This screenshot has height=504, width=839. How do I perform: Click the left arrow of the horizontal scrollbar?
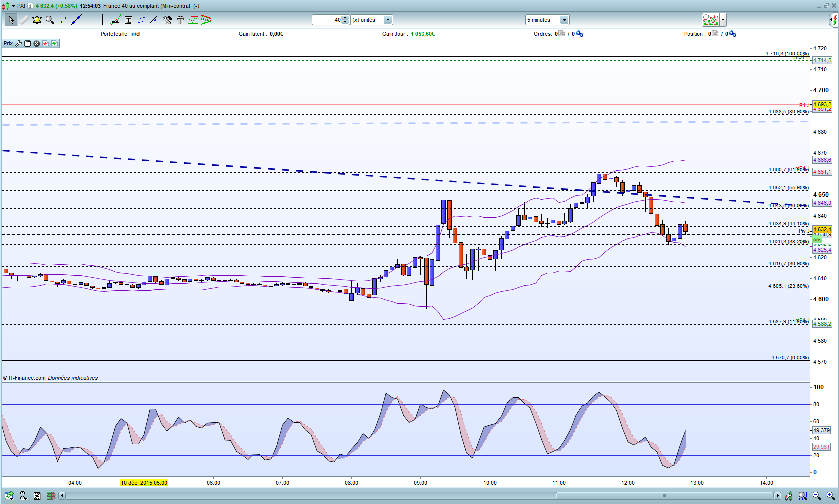(62, 496)
